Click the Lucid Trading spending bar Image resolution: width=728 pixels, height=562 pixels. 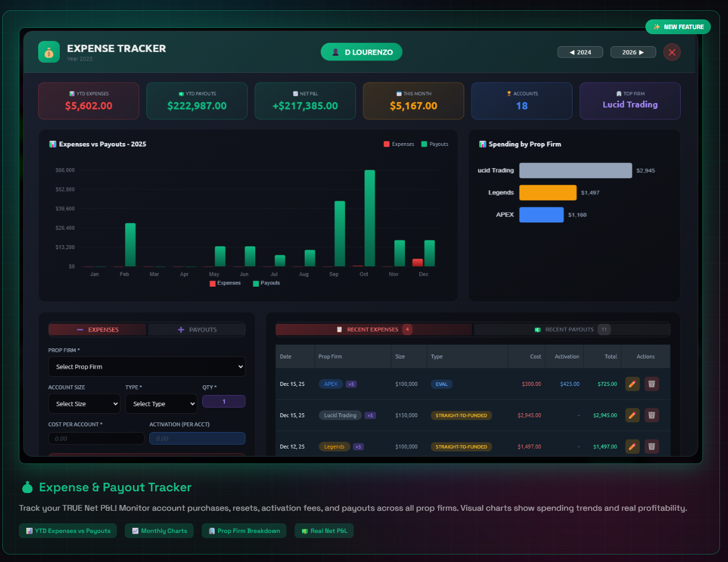575,170
